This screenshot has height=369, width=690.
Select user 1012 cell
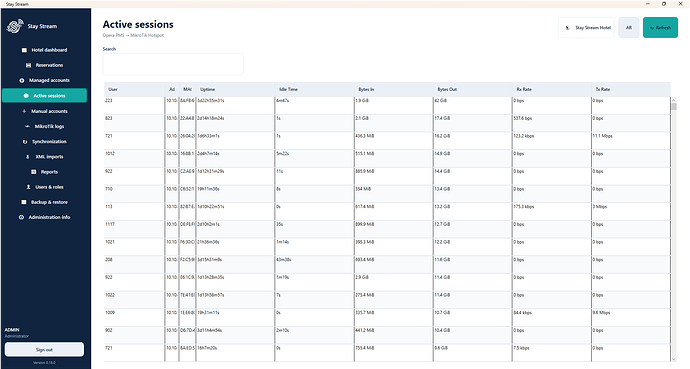pyautogui.click(x=134, y=158)
